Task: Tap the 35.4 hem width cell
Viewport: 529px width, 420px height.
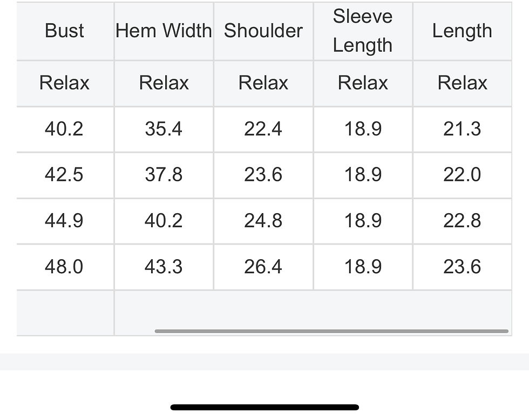Action: pyautogui.click(x=164, y=129)
